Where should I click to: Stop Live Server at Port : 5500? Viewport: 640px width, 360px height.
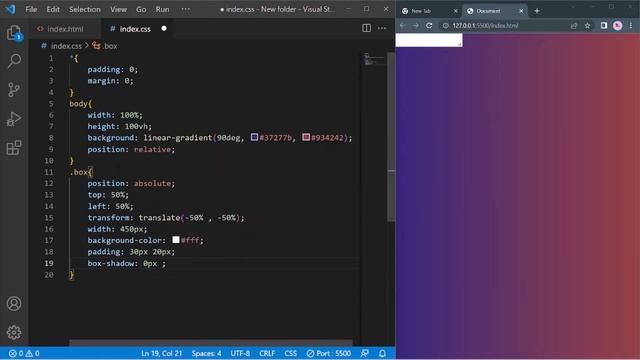pos(329,353)
